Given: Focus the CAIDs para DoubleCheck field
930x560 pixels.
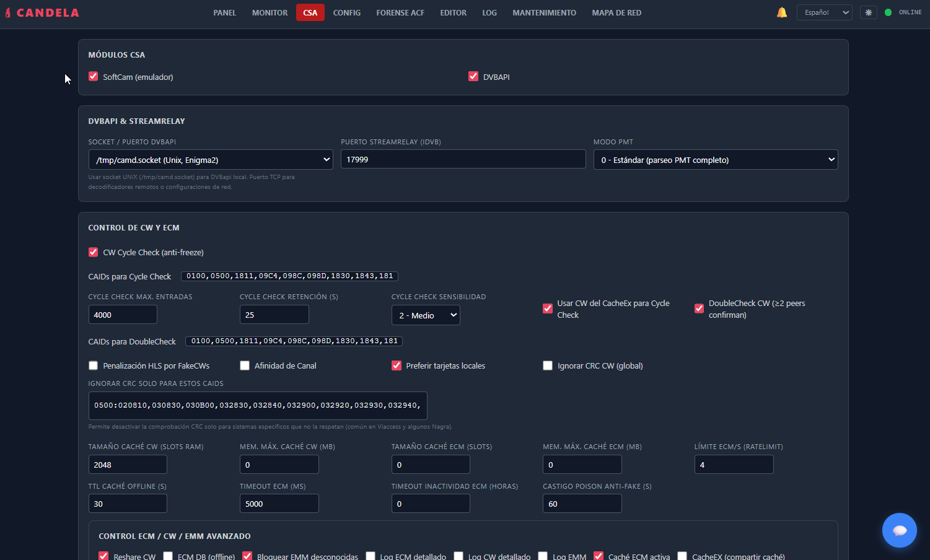Looking at the screenshot, I should tap(294, 341).
